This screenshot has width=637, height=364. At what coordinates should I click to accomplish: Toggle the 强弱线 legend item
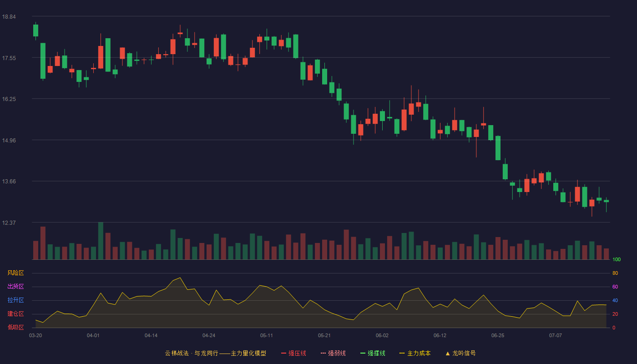click(333, 353)
